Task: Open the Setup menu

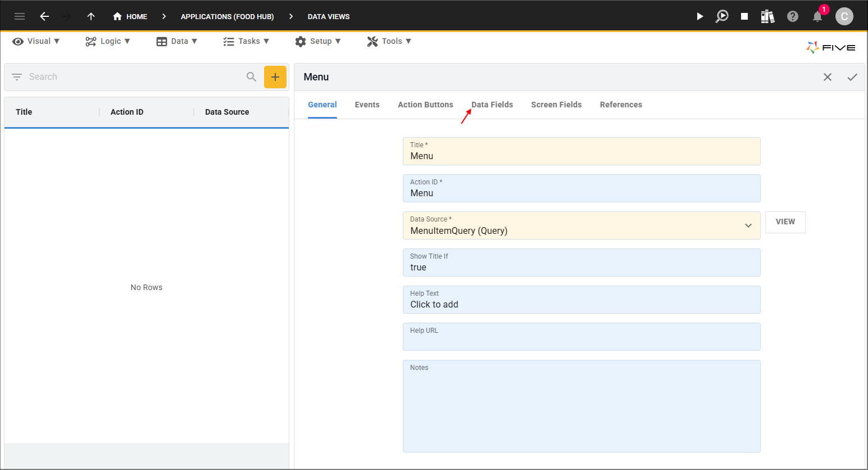Action: (318, 41)
